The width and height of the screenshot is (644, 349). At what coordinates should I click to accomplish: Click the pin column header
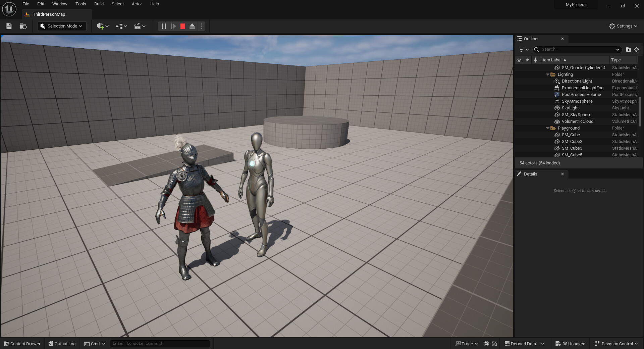[x=536, y=60]
